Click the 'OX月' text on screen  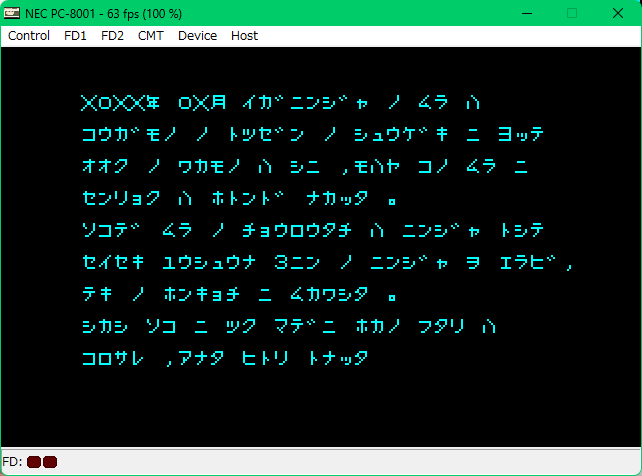click(202, 103)
